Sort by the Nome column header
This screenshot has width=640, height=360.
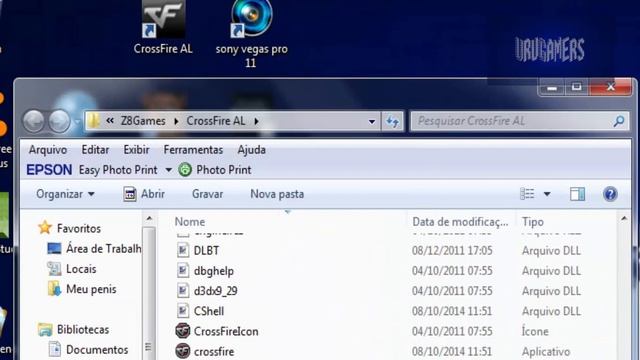(x=190, y=222)
